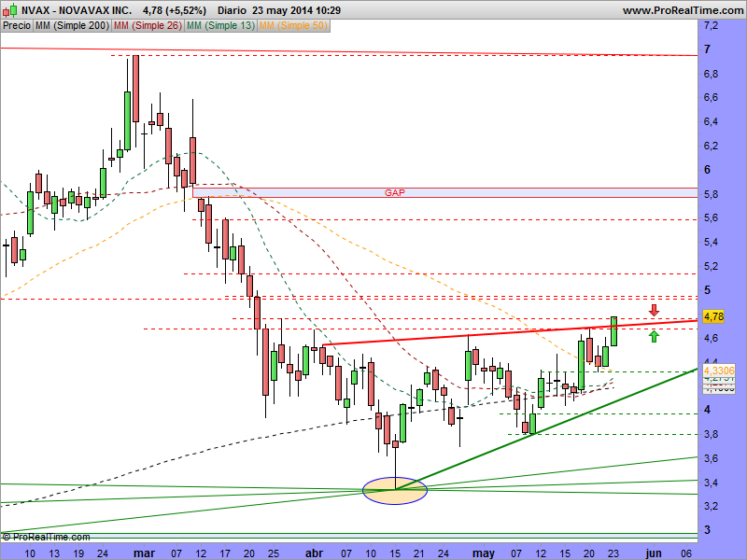Click the abr month label on date axis
The image size is (747, 560).
tap(314, 553)
